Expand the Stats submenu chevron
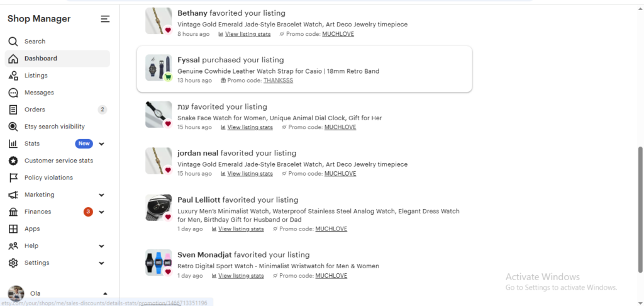This screenshot has width=644, height=306. click(102, 144)
